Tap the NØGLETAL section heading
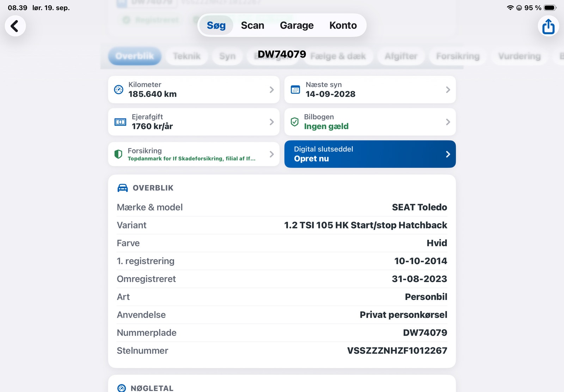564x392 pixels. coord(152,388)
